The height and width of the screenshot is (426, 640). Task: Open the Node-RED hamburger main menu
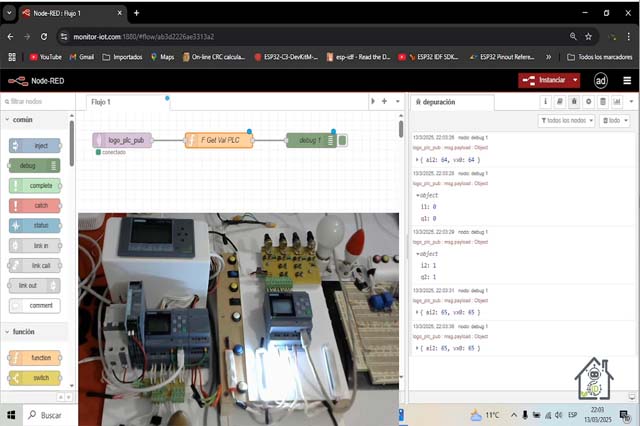pyautogui.click(x=627, y=81)
